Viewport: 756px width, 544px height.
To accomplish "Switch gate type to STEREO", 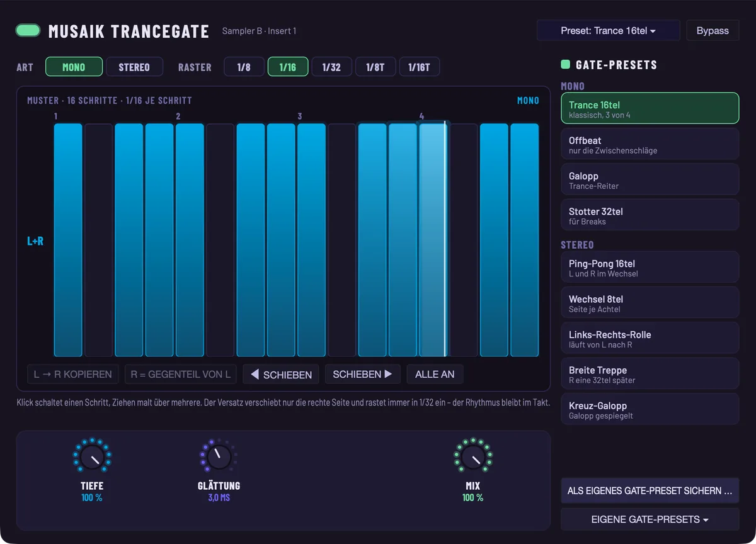I will pyautogui.click(x=134, y=67).
